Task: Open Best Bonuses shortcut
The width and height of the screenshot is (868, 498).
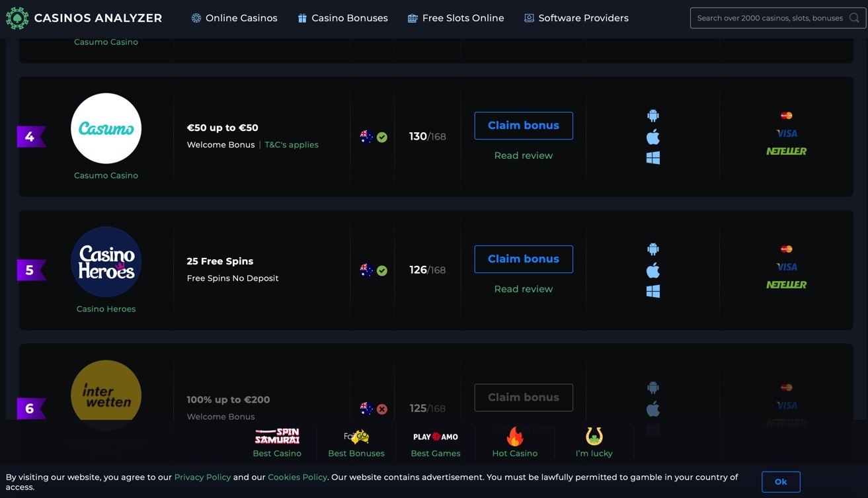Action: pyautogui.click(x=356, y=443)
